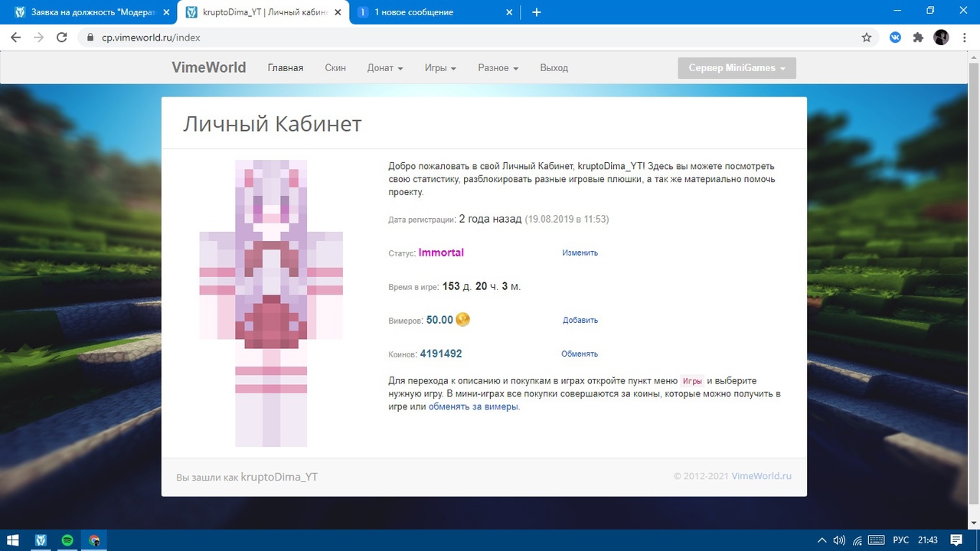Follow the "обменять за вимеры" link
The height and width of the screenshot is (551, 980).
pos(474,406)
